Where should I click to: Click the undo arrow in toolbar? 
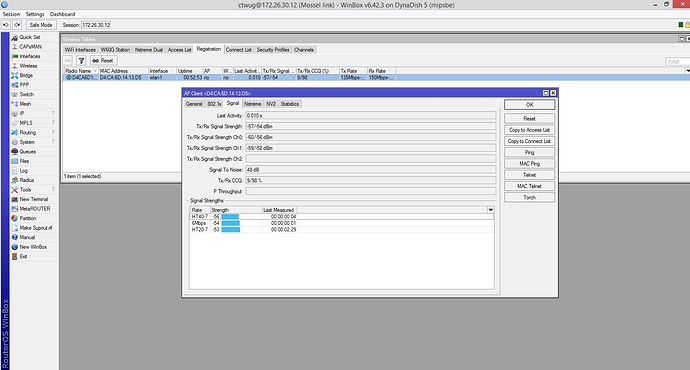pos(6,25)
